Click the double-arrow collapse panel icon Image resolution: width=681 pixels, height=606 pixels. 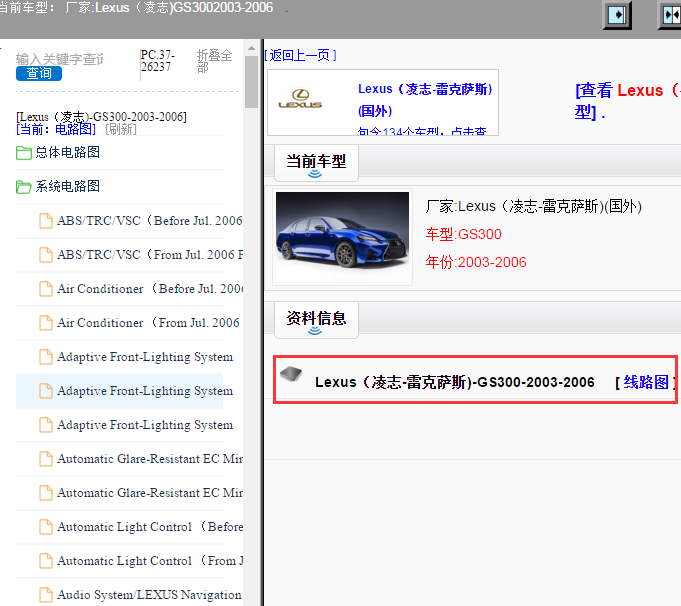pyautogui.click(x=671, y=15)
